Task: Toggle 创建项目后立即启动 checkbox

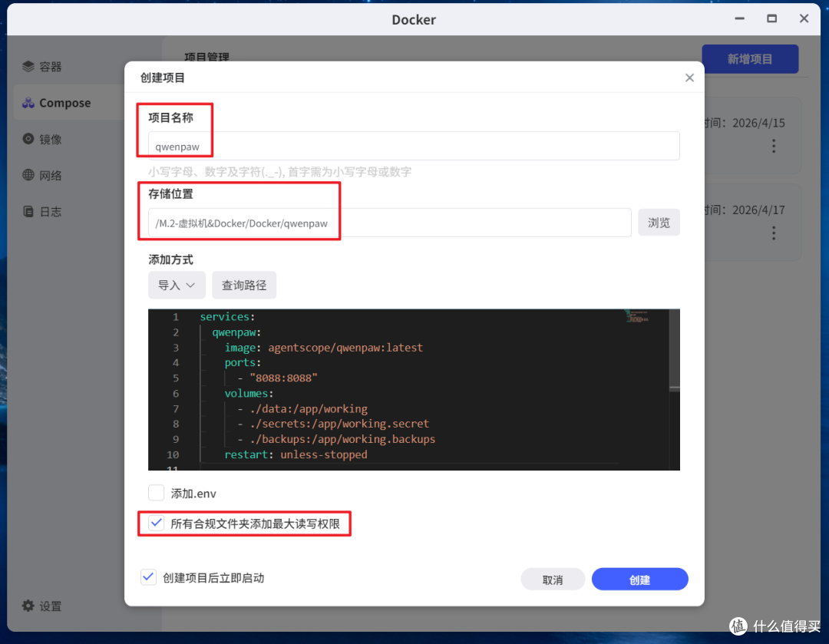Action: (x=149, y=577)
